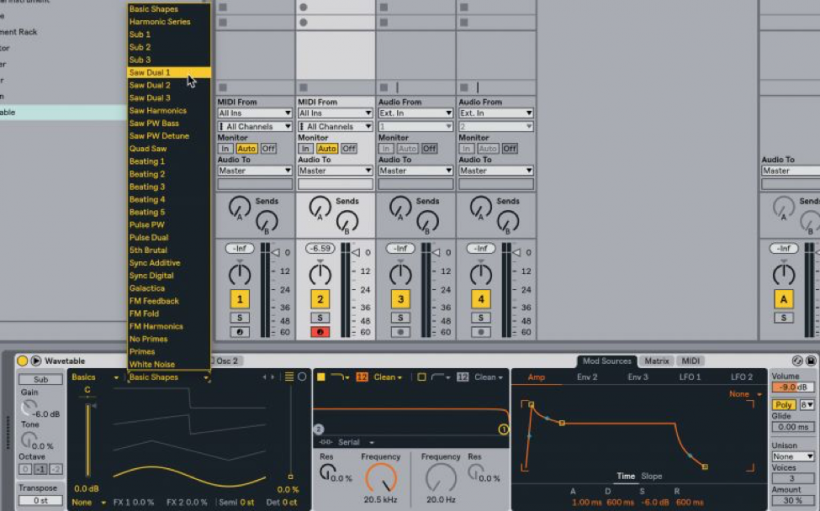Solo track 1 with S button
This screenshot has width=820, height=511.
[x=240, y=317]
